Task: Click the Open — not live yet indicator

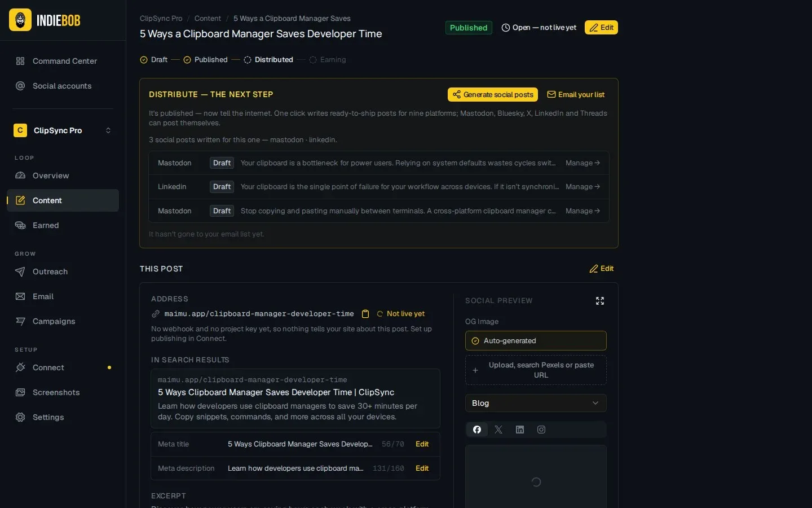Action: [x=539, y=28]
